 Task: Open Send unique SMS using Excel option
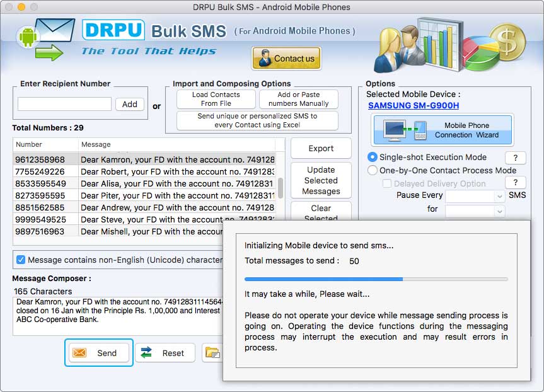pos(257,120)
